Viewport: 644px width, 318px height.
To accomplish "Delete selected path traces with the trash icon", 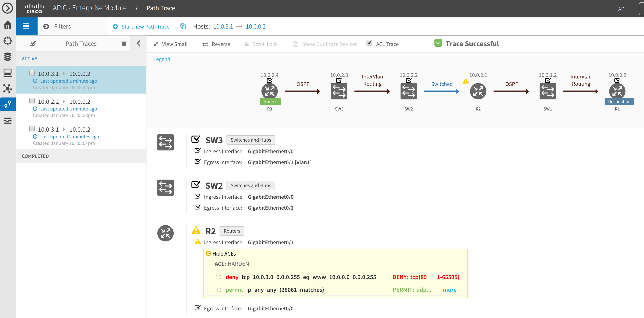I will (x=124, y=43).
